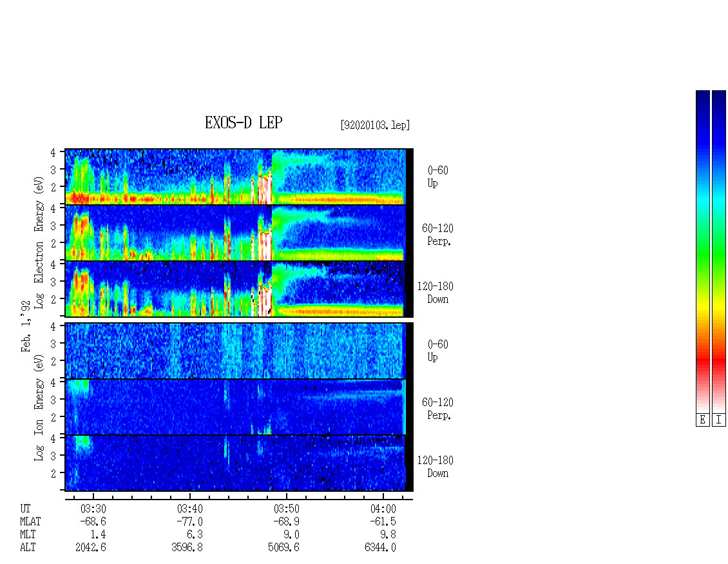Click the MLT value 6.3
This screenshot has height=564, width=728.
point(195,535)
